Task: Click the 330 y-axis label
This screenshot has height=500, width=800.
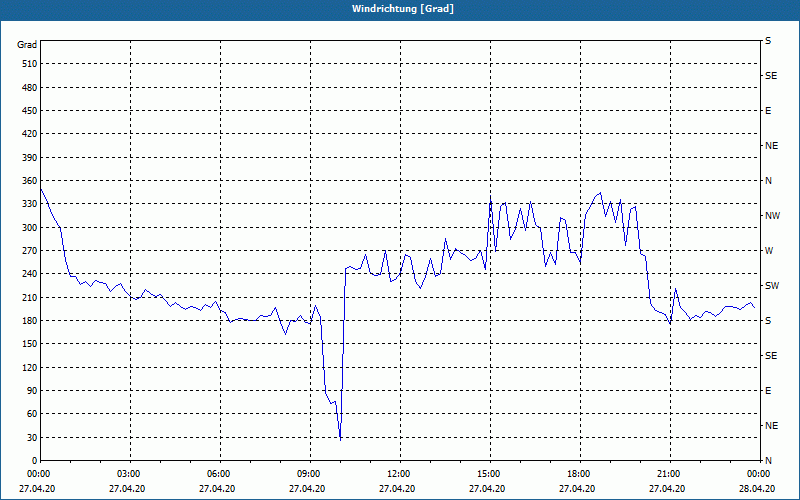Action: (30, 204)
